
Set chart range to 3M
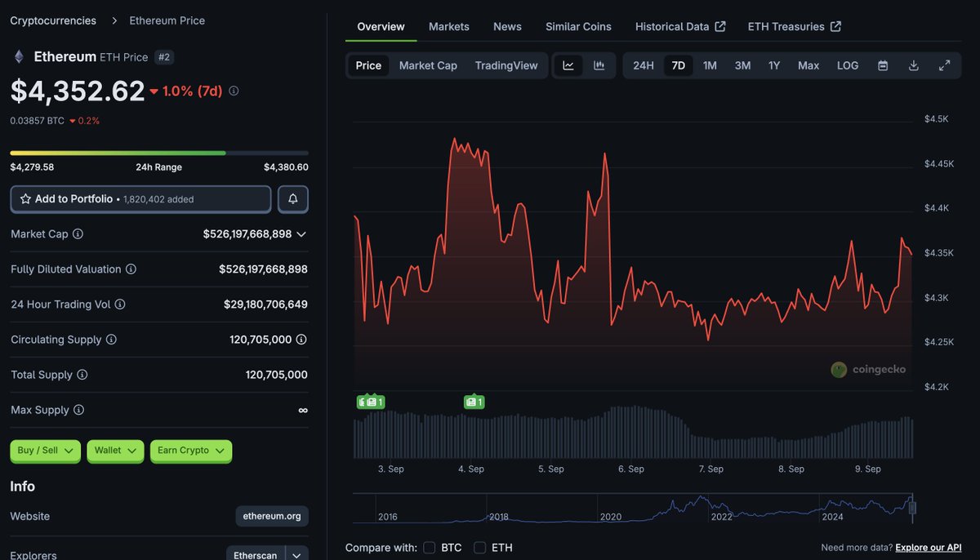pos(742,65)
